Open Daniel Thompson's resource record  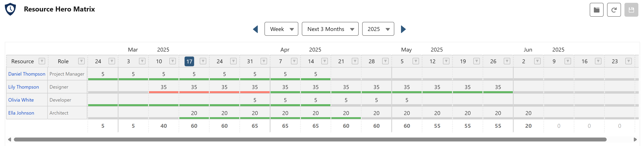(x=27, y=74)
